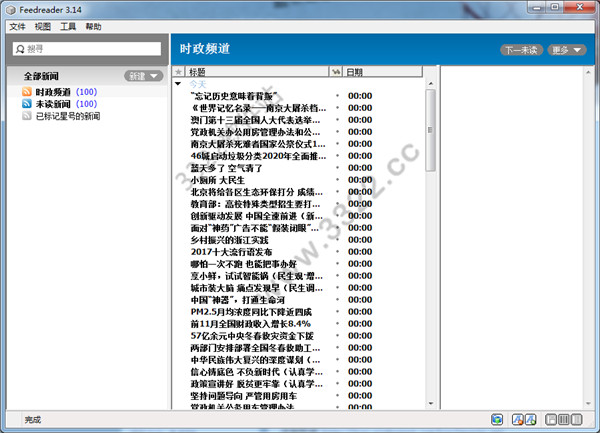Click the blue RSS icon beside 未读新闻

(27, 104)
